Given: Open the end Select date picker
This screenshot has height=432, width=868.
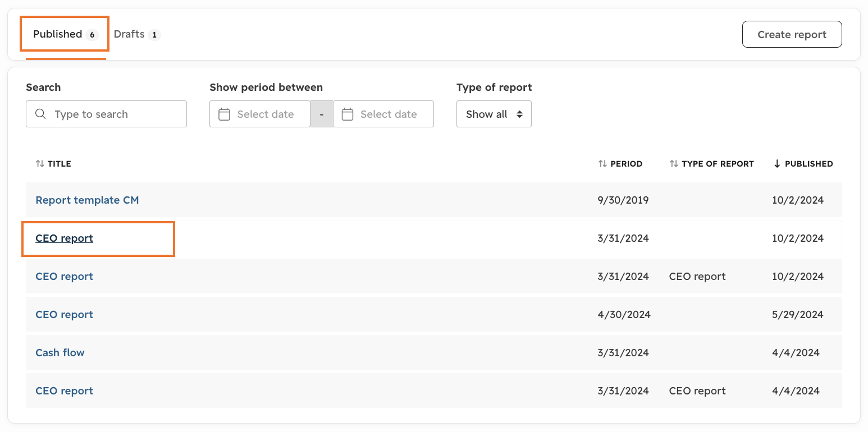Looking at the screenshot, I should (383, 114).
